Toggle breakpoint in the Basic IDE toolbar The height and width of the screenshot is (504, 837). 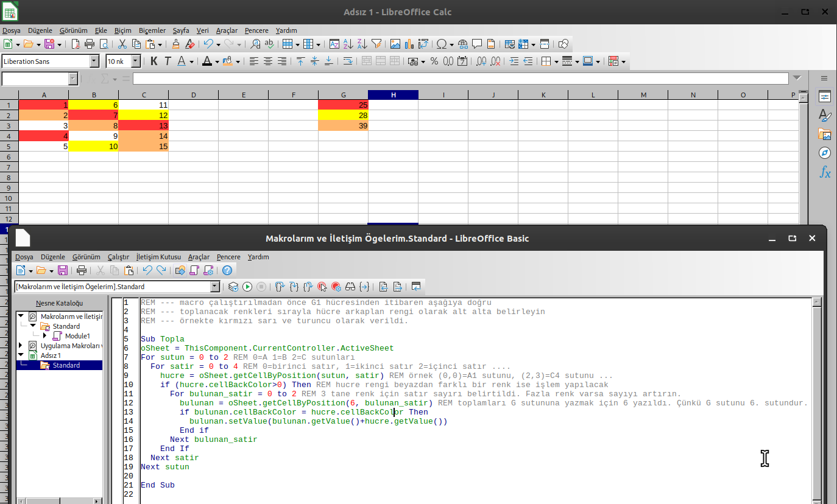[x=322, y=287]
